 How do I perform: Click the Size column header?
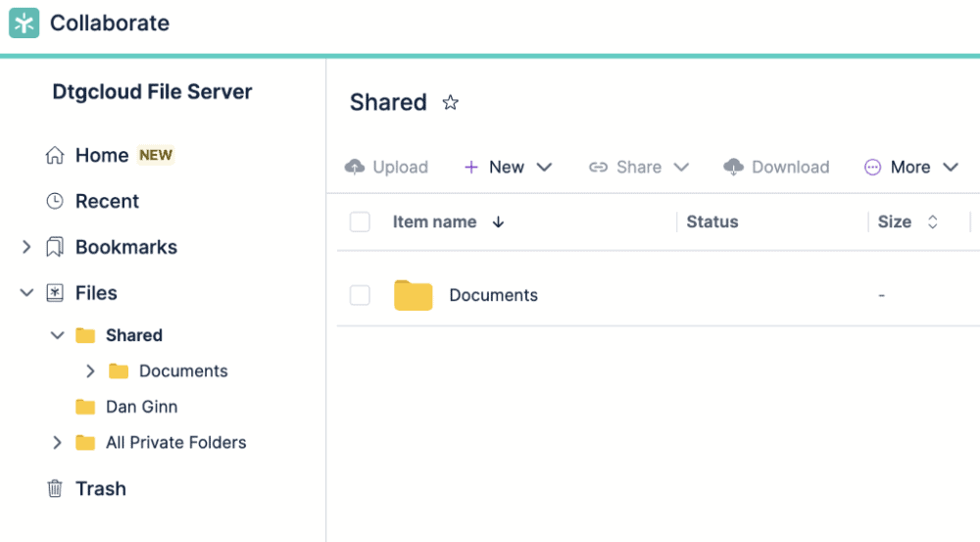pos(895,222)
